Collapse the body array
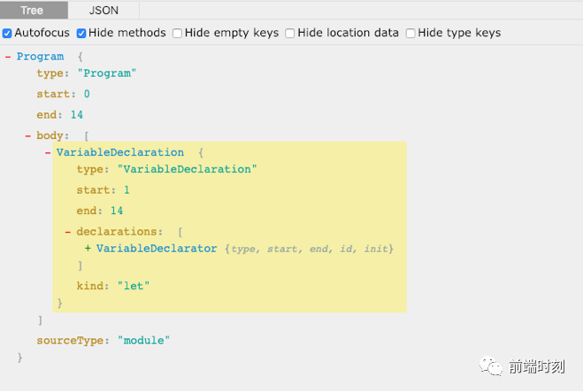Viewport: 583px width, 392px height. [x=27, y=136]
